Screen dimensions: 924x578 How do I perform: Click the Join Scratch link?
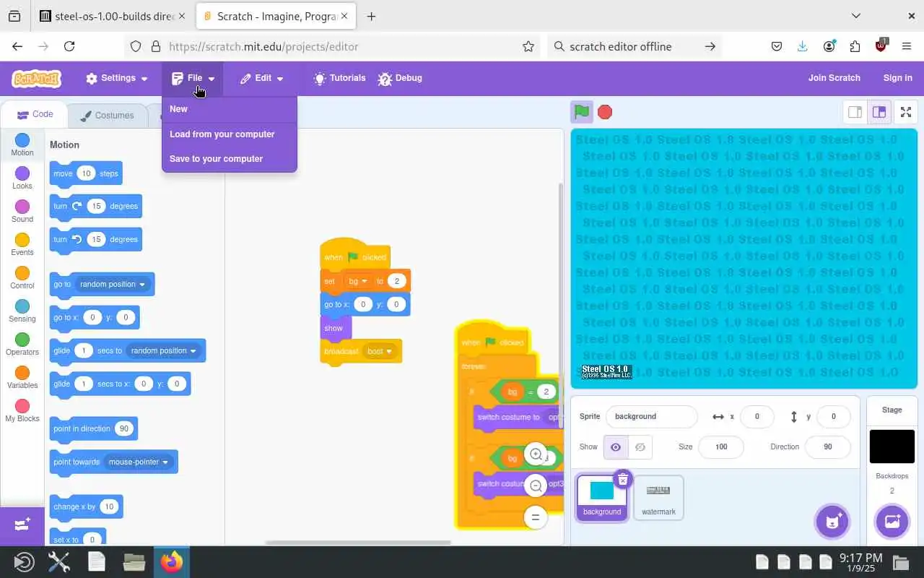tap(834, 78)
